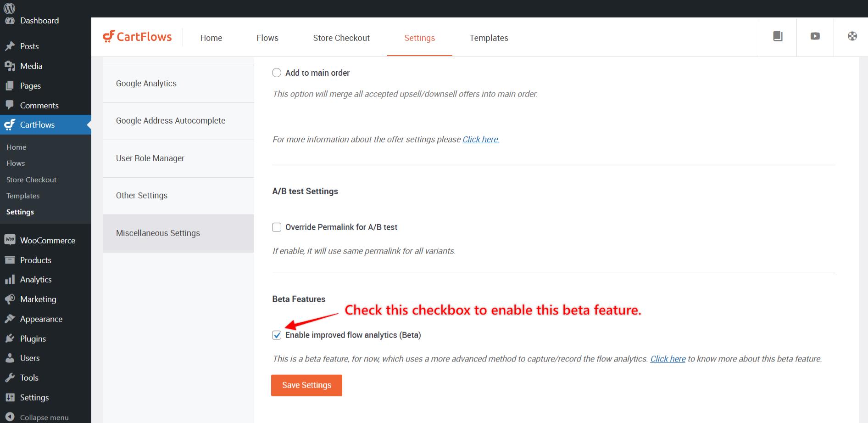868x423 pixels.
Task: Open Appearance in the admin sidebar
Action: [x=41, y=319]
